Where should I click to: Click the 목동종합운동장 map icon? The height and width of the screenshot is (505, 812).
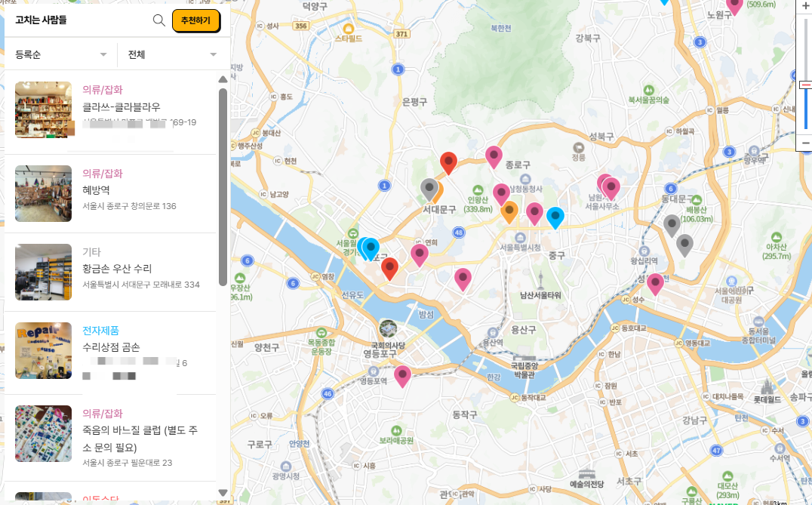(321, 333)
